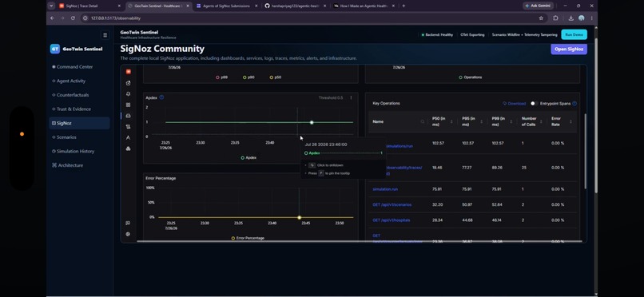Open the second icon in the embedded SigNoz sidebar
This screenshot has width=644, height=297.
click(128, 83)
